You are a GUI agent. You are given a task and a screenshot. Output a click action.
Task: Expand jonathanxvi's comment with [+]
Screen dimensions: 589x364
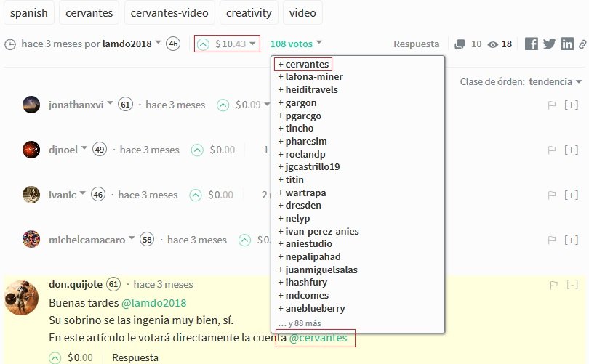pos(572,105)
